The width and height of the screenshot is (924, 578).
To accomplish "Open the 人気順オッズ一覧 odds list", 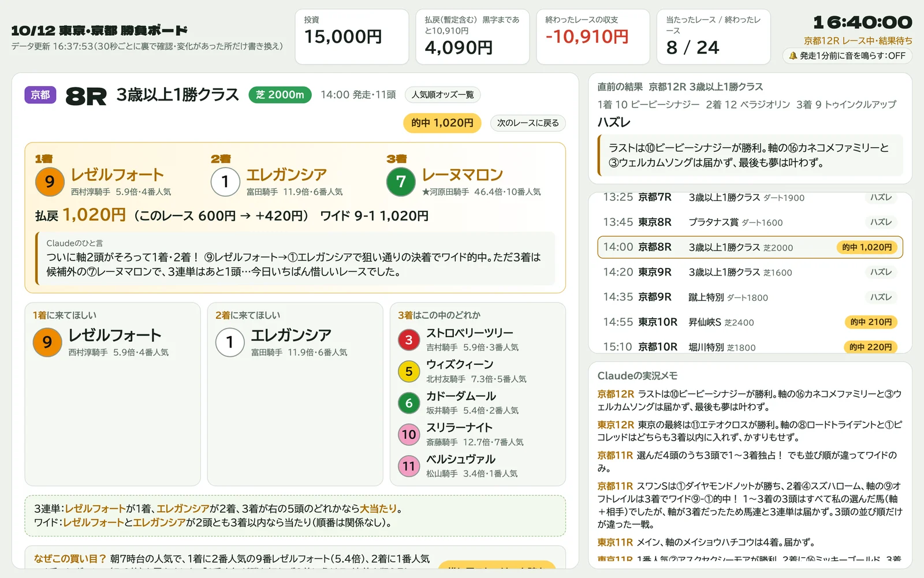I will (443, 95).
